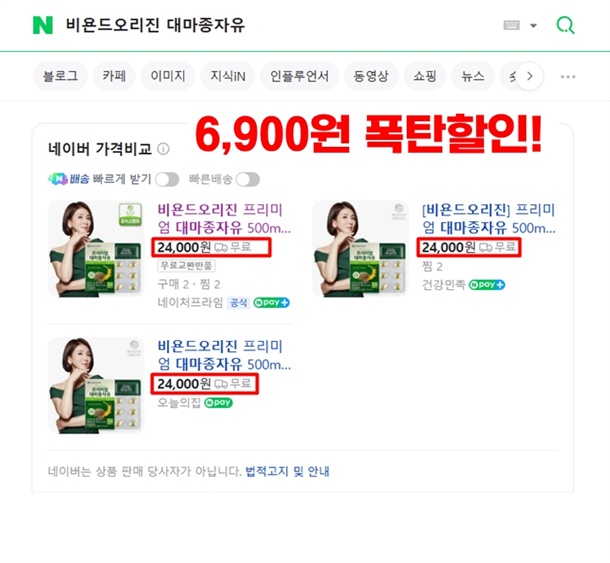
Task: Show more category tabs with the right chevron
Action: coord(529,76)
